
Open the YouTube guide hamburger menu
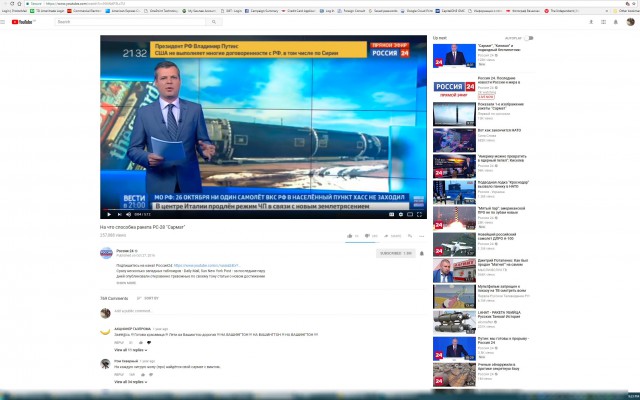[x=3, y=22]
